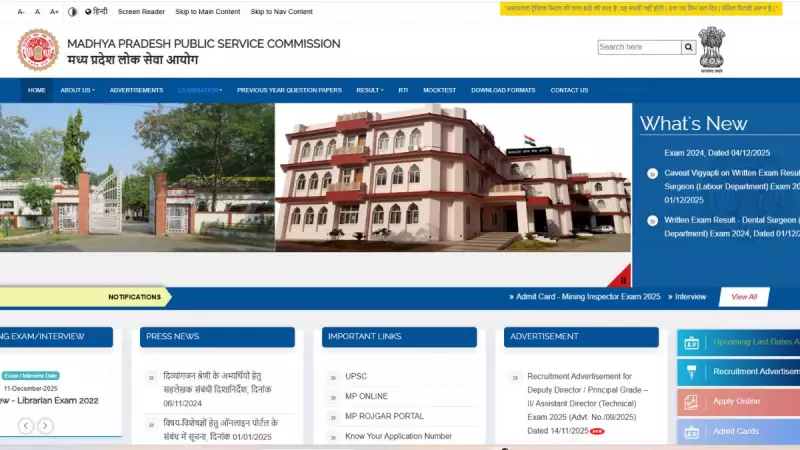Image resolution: width=800 pixels, height=450 pixels.
Task: Click arrow icon beside MP ROJGAR PORTAL
Action: click(333, 418)
